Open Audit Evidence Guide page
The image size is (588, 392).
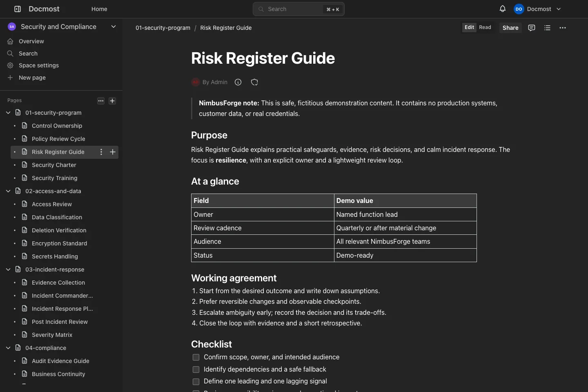(x=60, y=361)
